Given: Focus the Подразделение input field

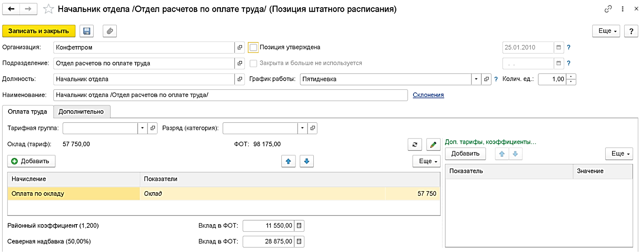Looking at the screenshot, I should point(144,63).
